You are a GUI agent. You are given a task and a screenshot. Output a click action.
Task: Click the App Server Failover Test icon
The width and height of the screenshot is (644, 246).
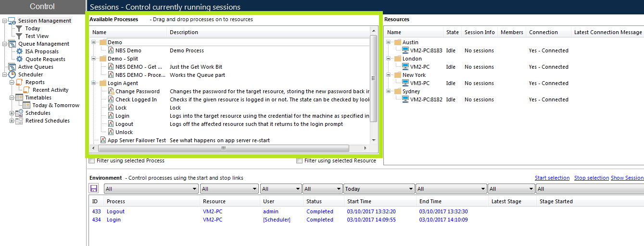click(x=103, y=140)
